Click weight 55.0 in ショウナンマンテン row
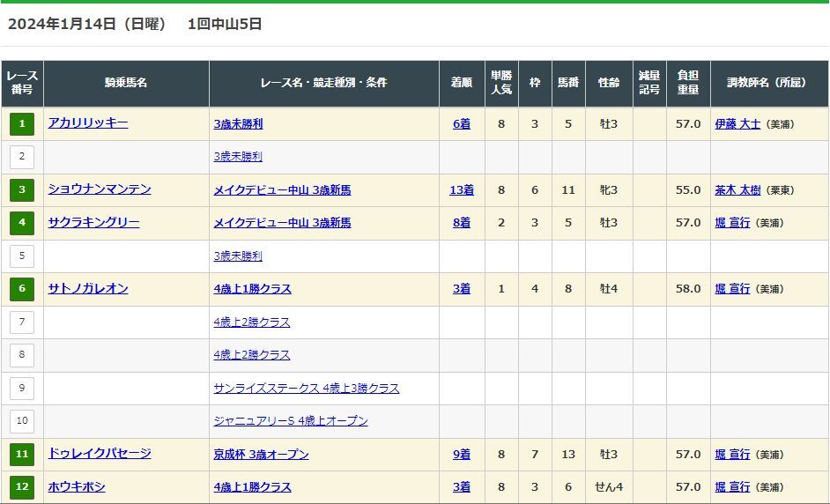 click(x=688, y=189)
